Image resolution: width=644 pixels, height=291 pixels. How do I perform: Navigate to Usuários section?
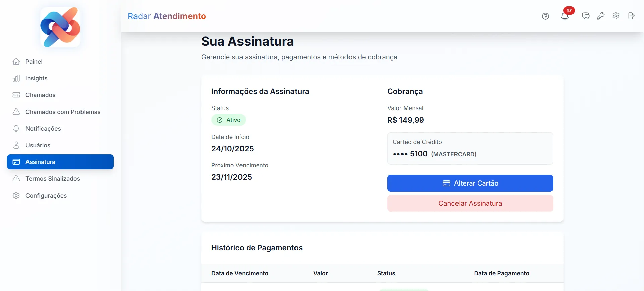click(38, 145)
